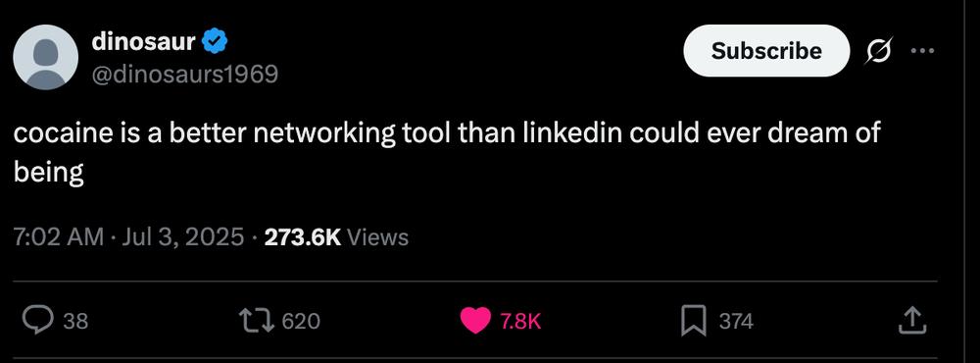Open the three-dot more options menu
Screen dimensions: 980x363
tap(922, 51)
